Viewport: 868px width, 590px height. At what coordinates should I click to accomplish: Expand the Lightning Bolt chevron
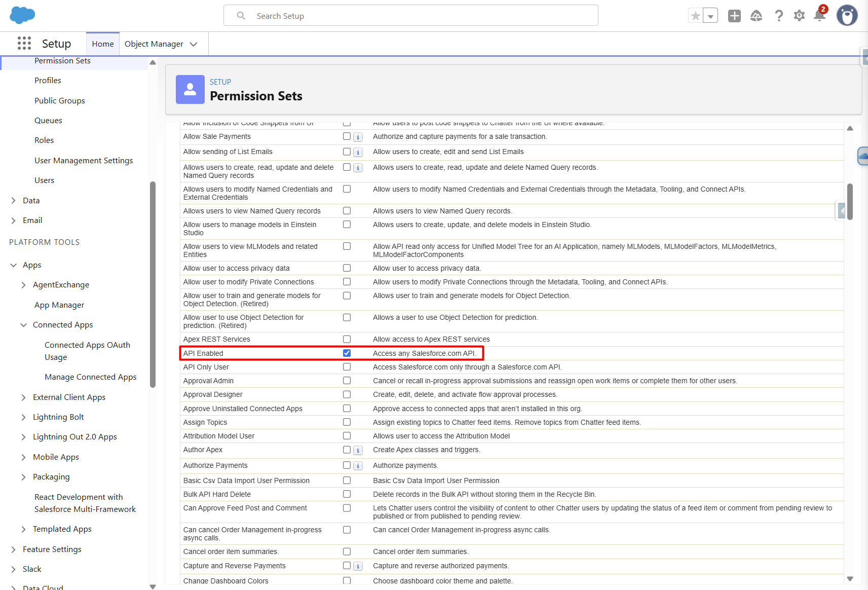tap(24, 417)
